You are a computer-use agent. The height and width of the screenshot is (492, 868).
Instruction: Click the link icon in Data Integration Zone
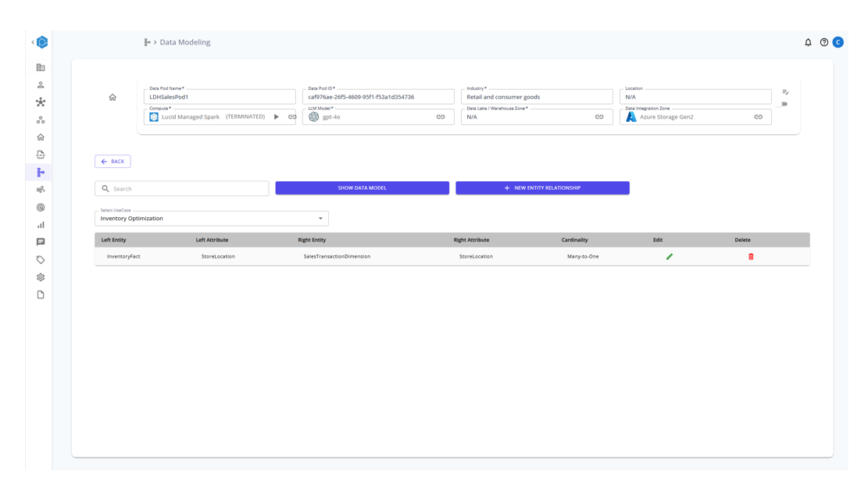click(x=759, y=117)
